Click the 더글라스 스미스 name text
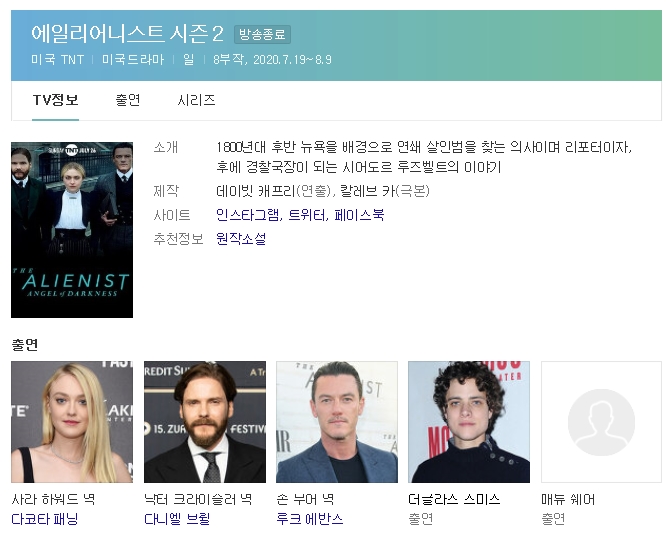Screen dimensions: 672x551 tap(454, 499)
